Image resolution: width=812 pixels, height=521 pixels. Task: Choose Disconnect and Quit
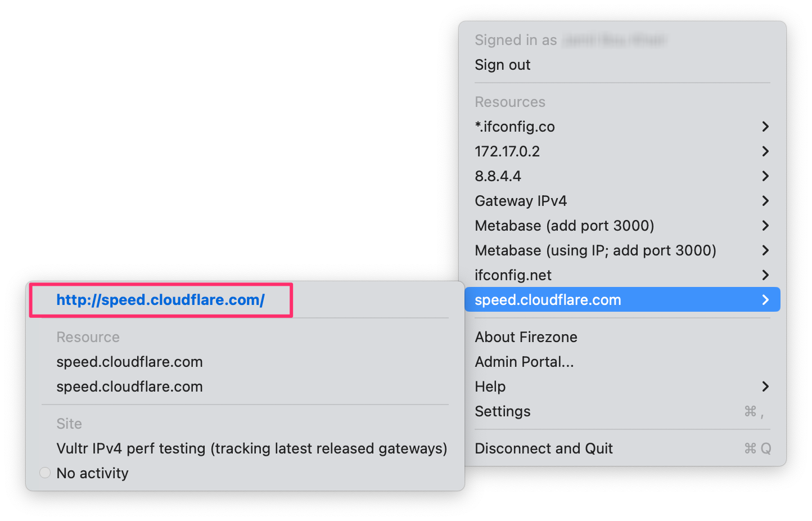543,448
